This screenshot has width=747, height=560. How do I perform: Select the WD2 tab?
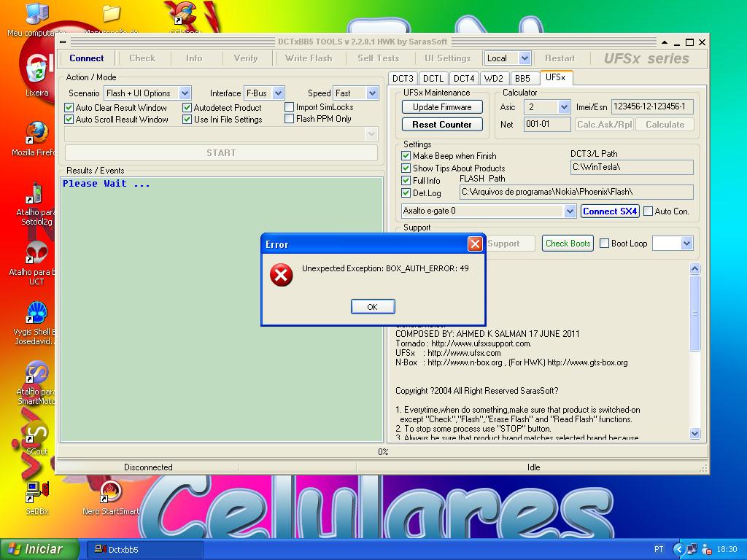494,79
